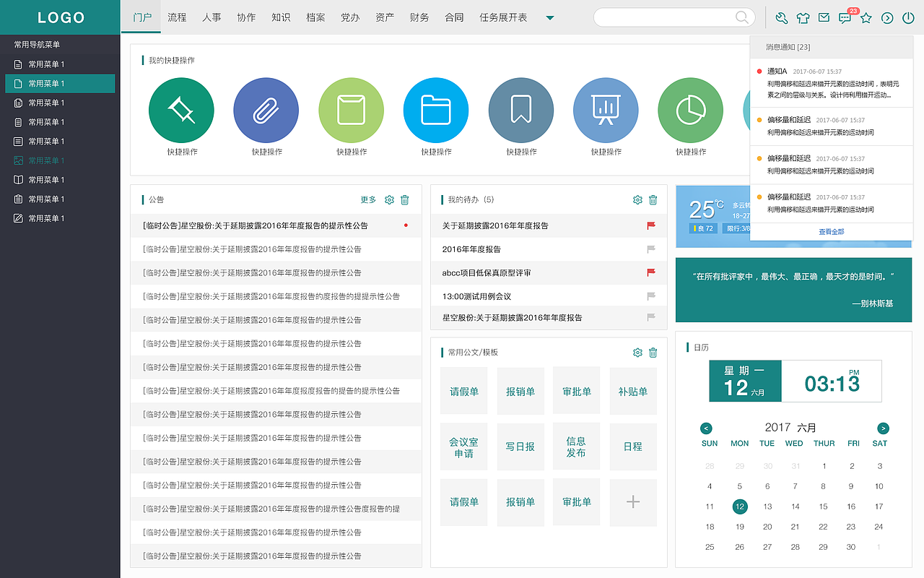Open the 写日报 template
Image resolution: width=924 pixels, height=578 pixels.
520,447
